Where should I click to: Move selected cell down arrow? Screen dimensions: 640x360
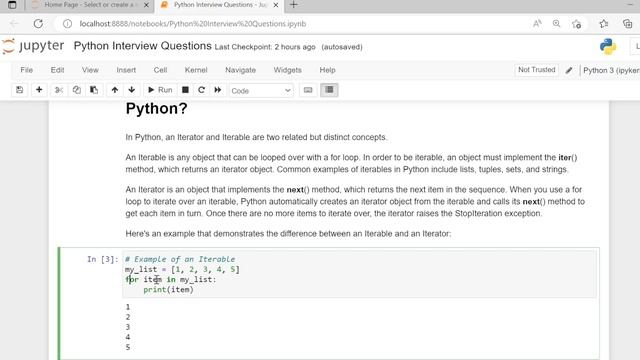[x=131, y=90]
